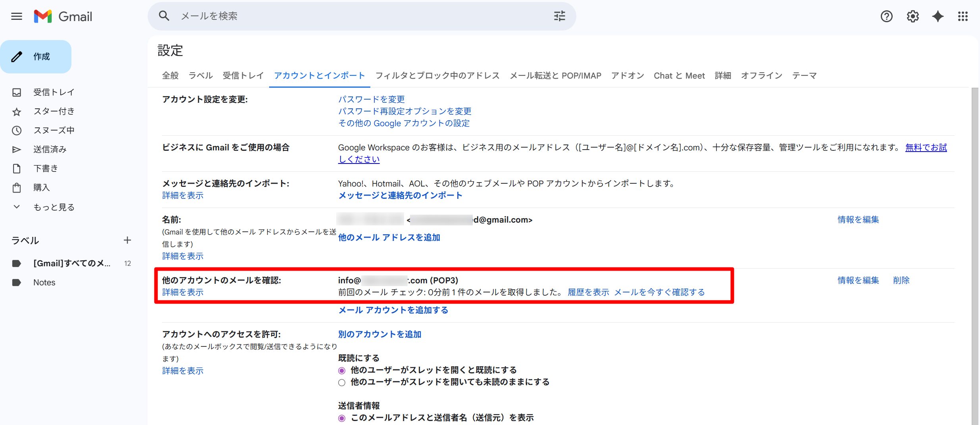Open the スター付き starred folder
The image size is (980, 425).
click(54, 112)
